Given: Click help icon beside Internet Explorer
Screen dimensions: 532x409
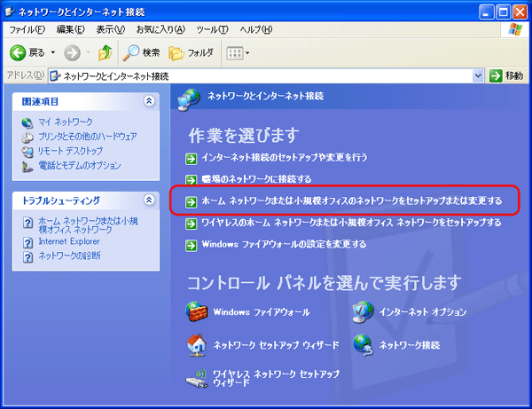Looking at the screenshot, I should point(27,243).
